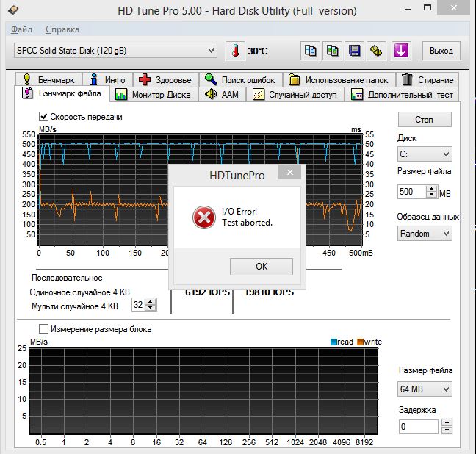Decrease the Задержка spinner value
476x454 pixels.
(x=447, y=430)
